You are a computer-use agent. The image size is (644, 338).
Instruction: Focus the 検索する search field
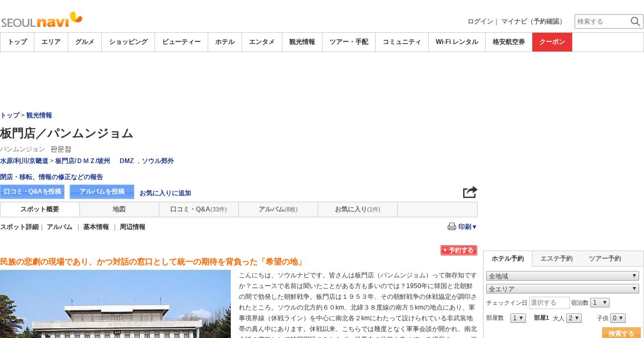(x=602, y=21)
